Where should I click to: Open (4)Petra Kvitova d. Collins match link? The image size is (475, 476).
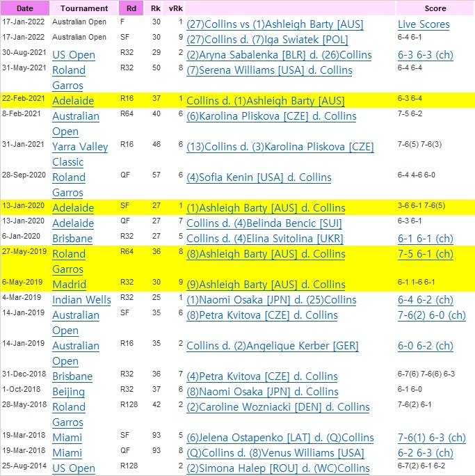click(262, 376)
